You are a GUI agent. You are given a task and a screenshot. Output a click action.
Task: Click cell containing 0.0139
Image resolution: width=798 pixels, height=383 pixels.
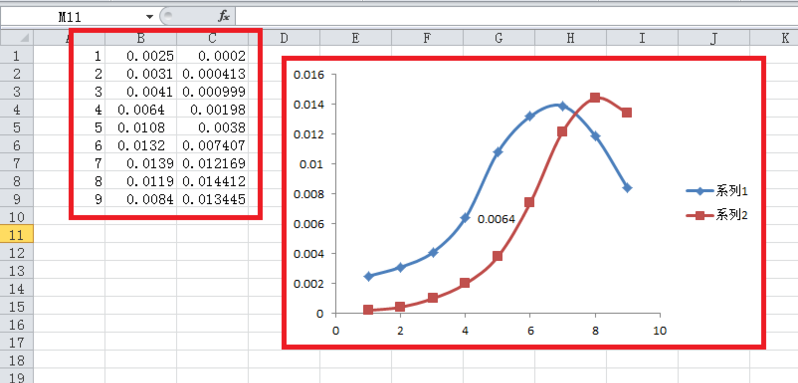[141, 163]
